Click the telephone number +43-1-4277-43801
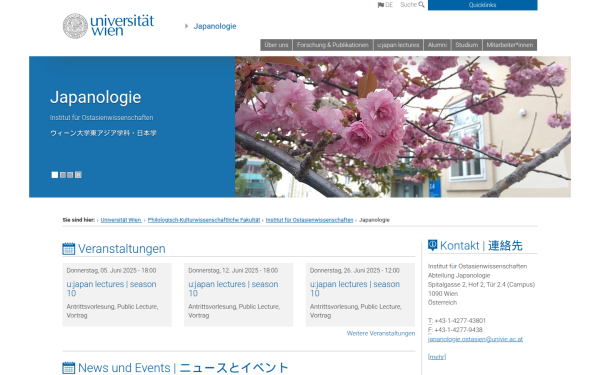 click(460, 321)
